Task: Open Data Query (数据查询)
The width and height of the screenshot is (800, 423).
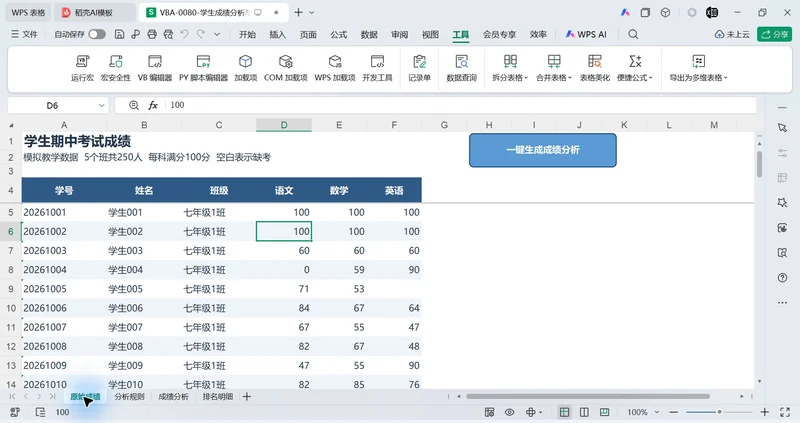Action: click(x=461, y=68)
